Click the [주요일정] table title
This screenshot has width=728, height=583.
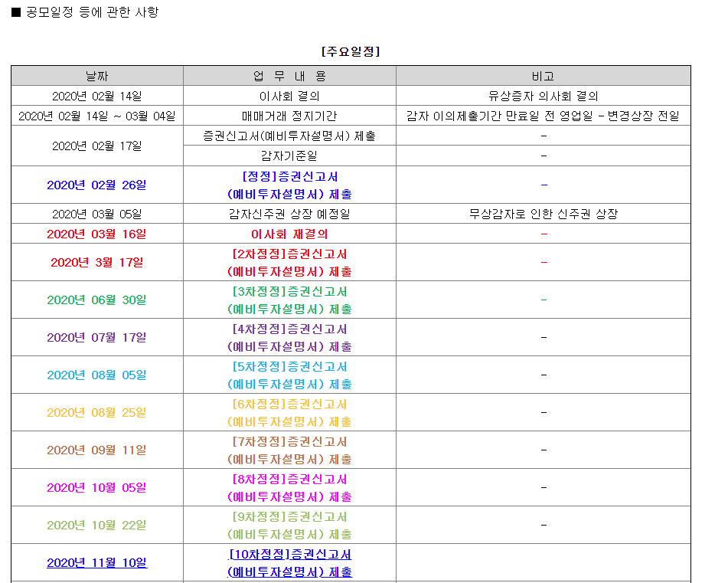[351, 52]
